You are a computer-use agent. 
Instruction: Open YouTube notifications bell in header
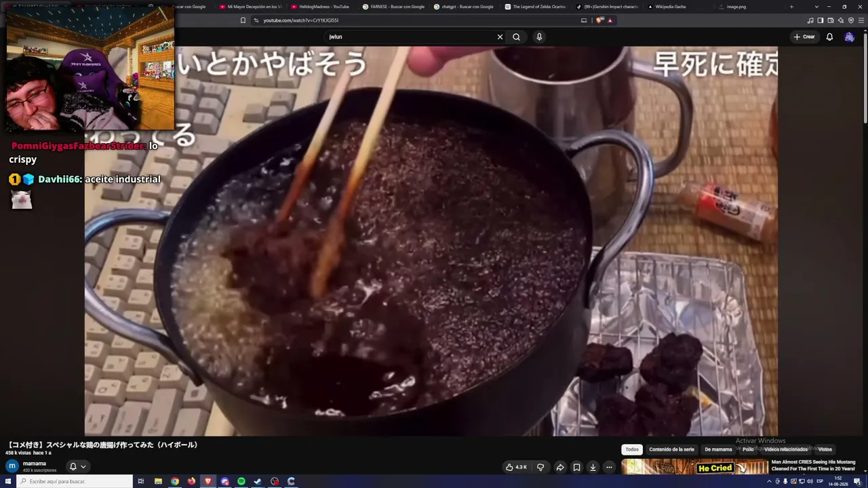tap(829, 37)
